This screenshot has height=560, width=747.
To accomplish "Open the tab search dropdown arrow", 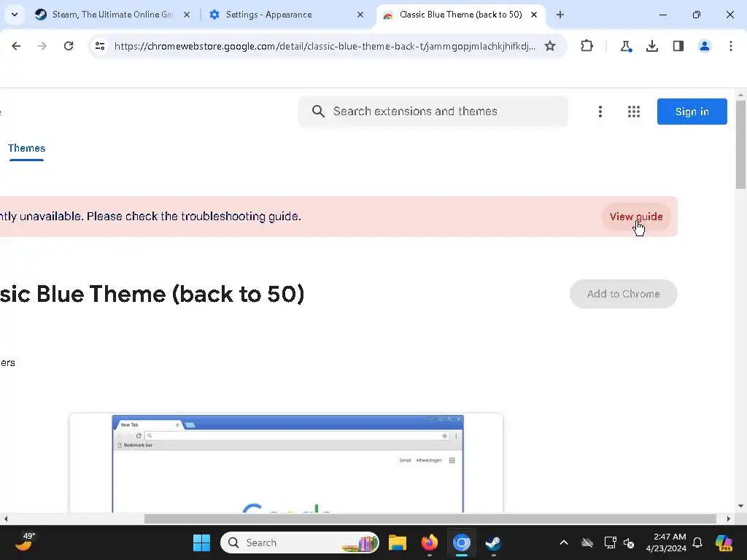I will [x=15, y=15].
